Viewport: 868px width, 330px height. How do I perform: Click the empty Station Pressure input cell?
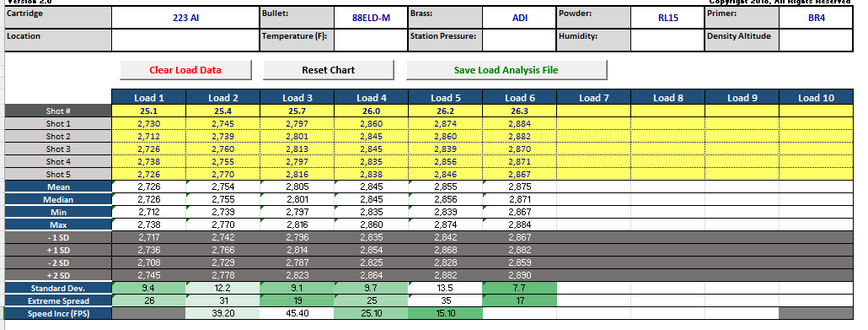tap(520, 40)
